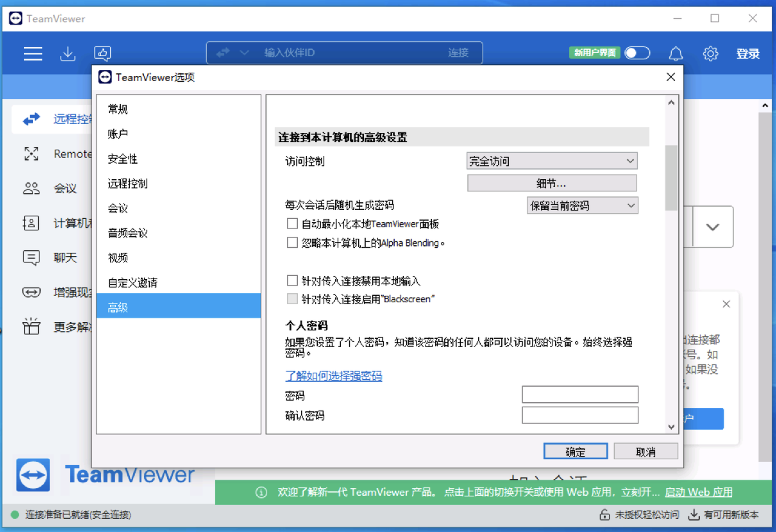Click the 有可用新版本 status text
This screenshot has height=532, width=776.
[x=731, y=515]
